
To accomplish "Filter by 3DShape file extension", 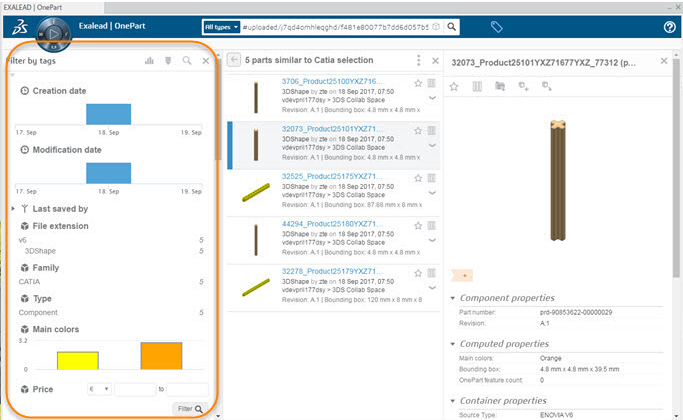I will (x=40, y=251).
